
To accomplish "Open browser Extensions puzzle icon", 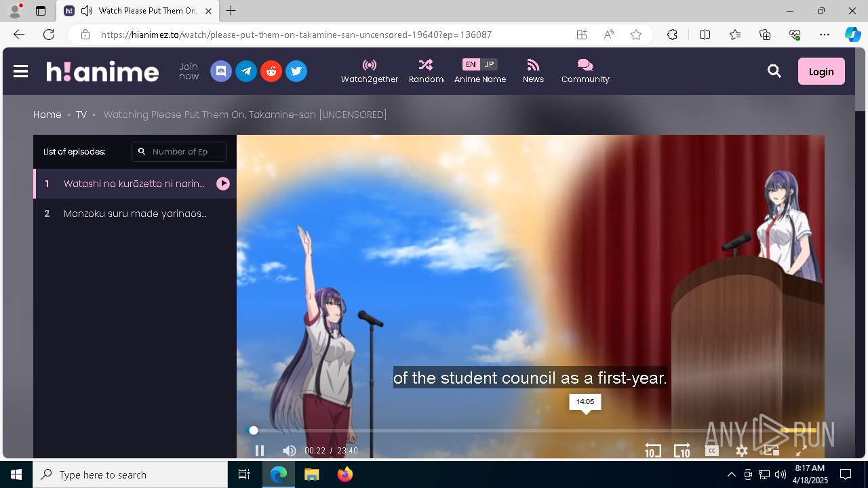I will tap(672, 35).
